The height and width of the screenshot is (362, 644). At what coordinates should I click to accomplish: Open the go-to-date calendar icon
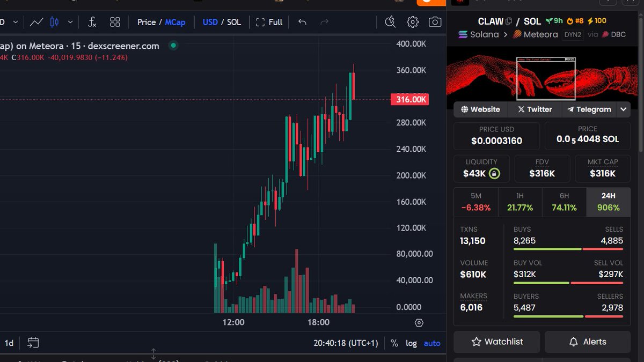click(x=33, y=342)
